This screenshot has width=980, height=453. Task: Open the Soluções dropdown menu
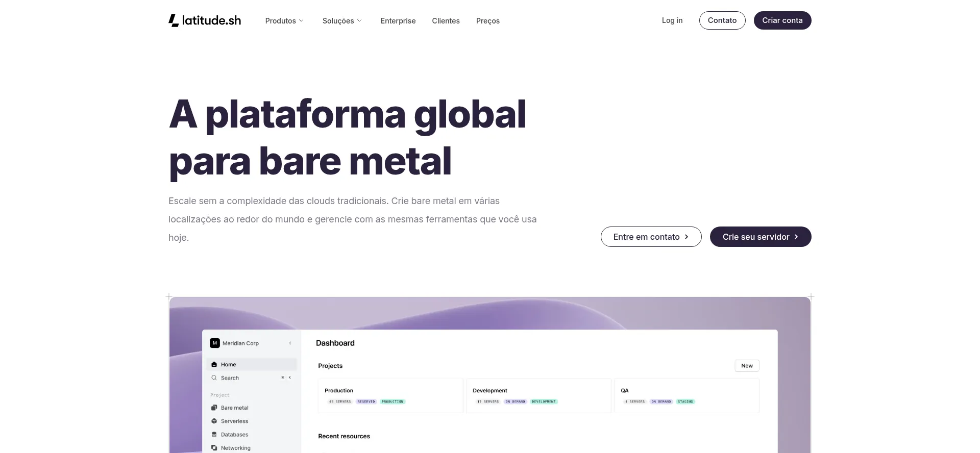[342, 21]
